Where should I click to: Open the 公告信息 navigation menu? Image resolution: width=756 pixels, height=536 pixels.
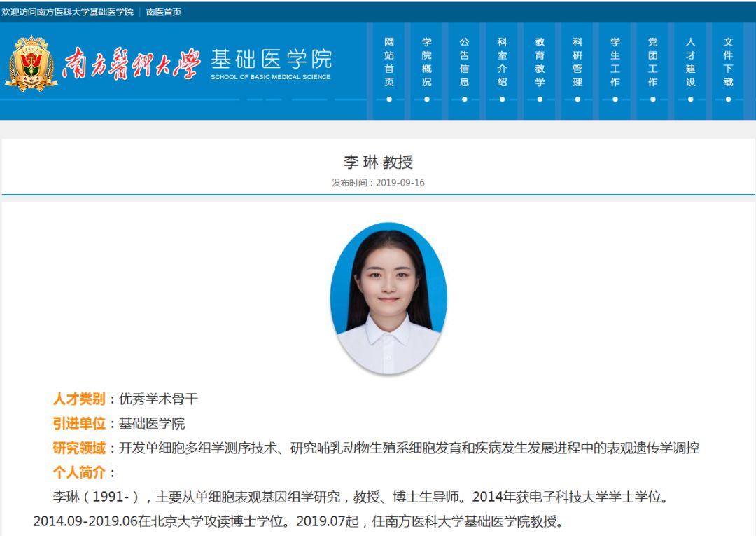point(464,62)
